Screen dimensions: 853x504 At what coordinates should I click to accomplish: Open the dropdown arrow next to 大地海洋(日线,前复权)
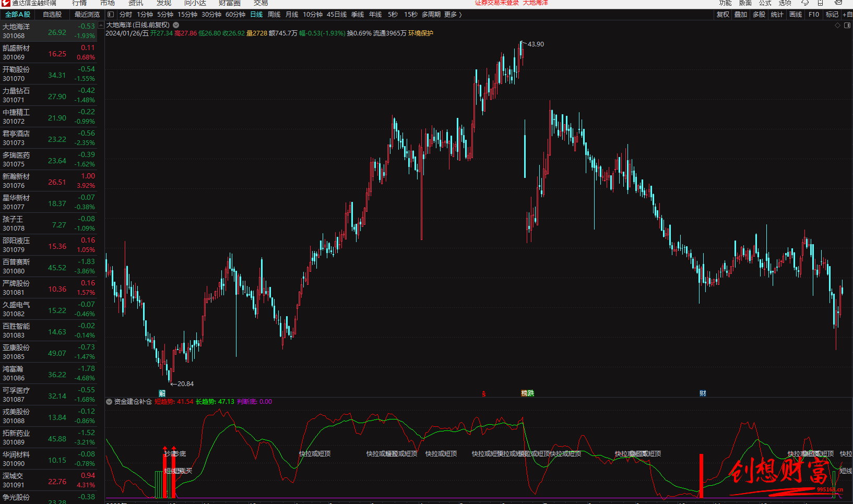point(176,25)
